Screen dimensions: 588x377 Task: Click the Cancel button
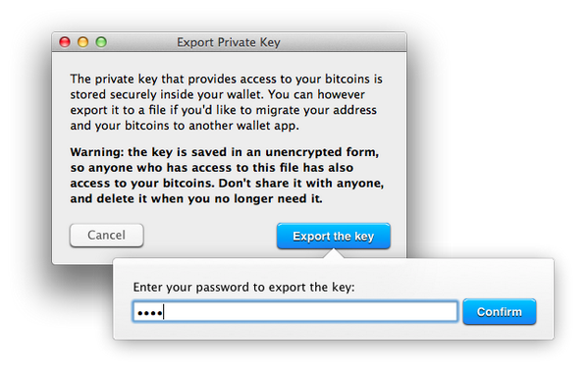[106, 236]
